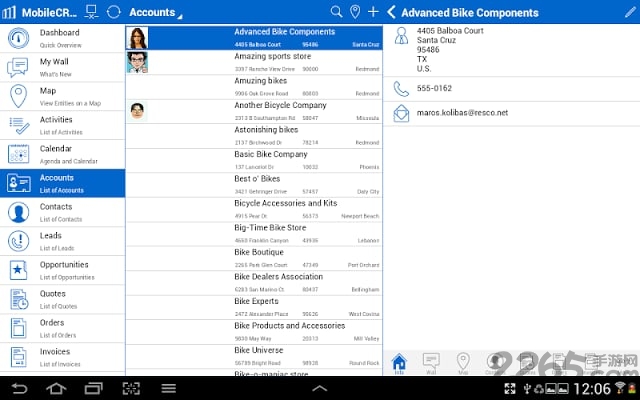Expand the navigation bar up chevron
Screen dimensions: 640x400
pos(320,389)
